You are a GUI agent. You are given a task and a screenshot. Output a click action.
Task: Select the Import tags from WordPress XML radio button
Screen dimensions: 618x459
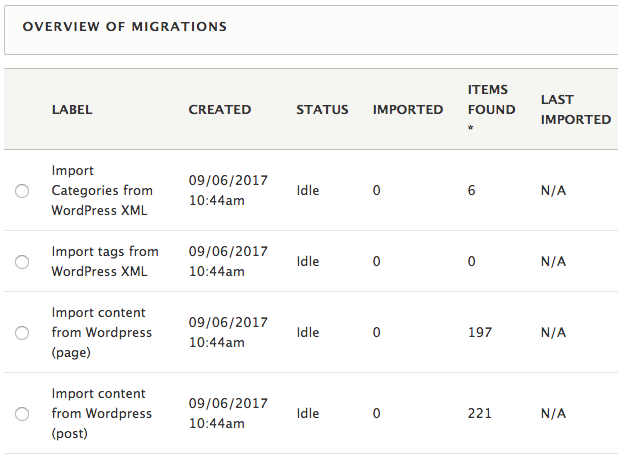point(22,262)
